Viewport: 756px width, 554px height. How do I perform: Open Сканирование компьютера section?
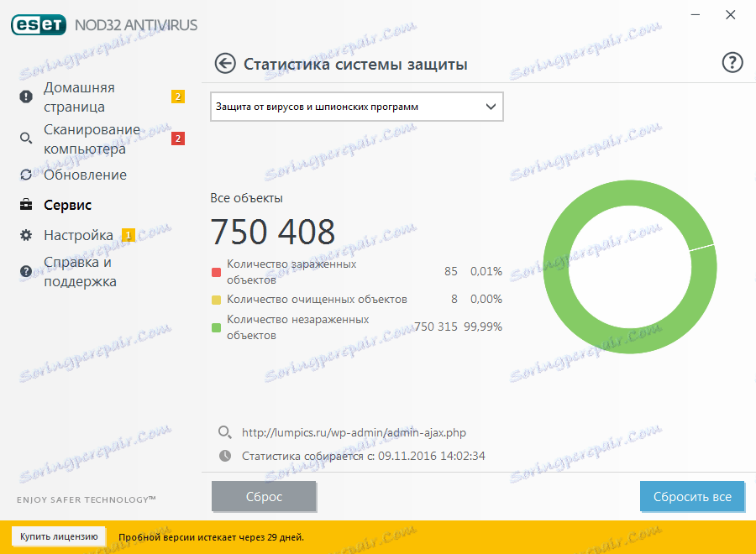[x=92, y=138]
